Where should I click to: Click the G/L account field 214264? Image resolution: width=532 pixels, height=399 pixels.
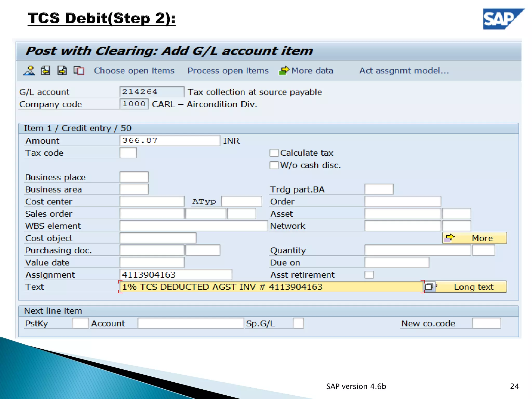152,92
